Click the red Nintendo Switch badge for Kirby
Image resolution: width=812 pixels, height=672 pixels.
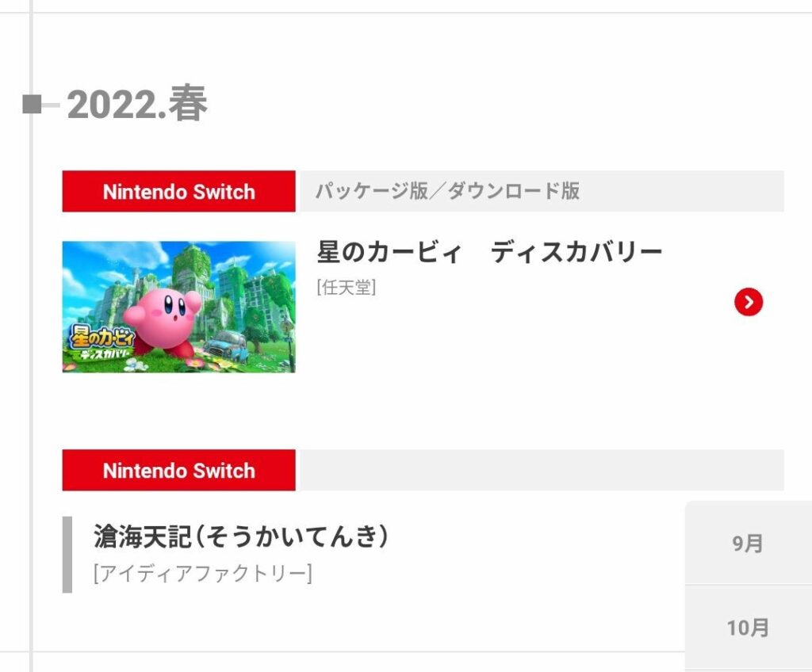coord(178,192)
